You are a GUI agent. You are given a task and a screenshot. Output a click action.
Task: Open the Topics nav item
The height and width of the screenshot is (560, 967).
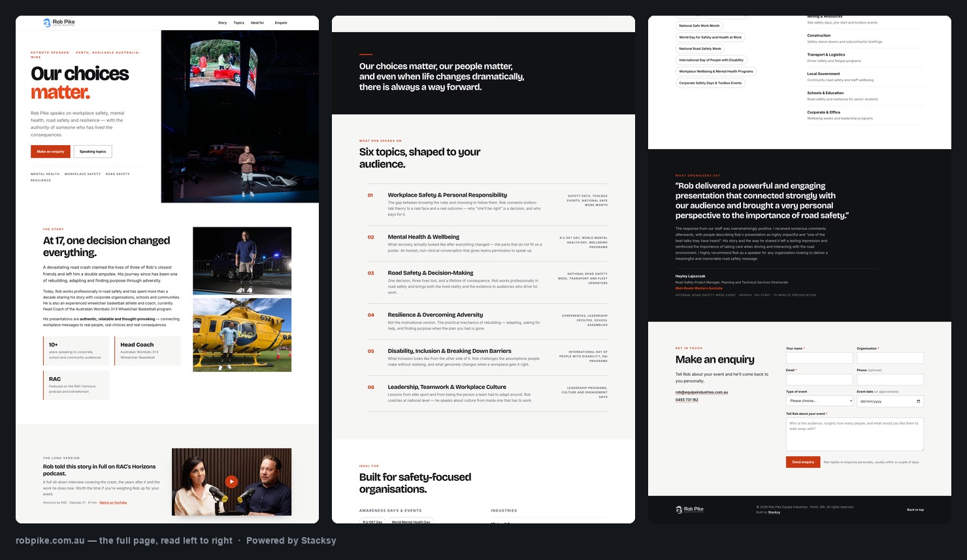pyautogui.click(x=239, y=23)
